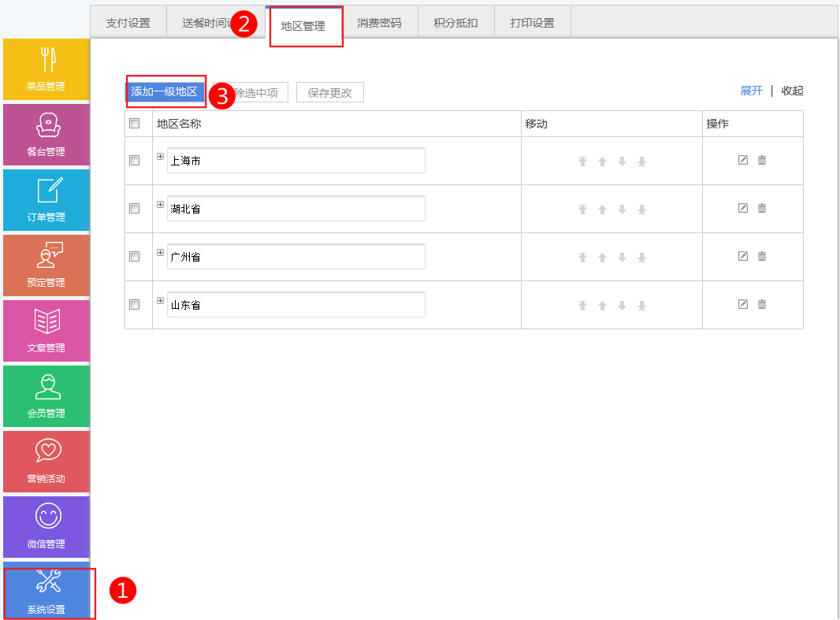Viewport: 840px width, 620px height.
Task: Click edit icon for 上海市 row
Action: pos(742,161)
